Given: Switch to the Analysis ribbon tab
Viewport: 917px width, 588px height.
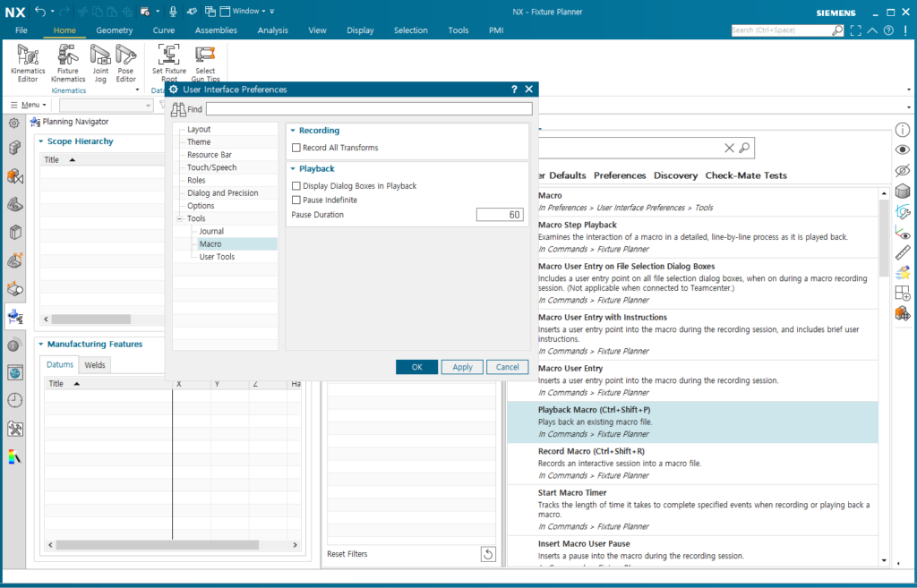Looking at the screenshot, I should point(272,30).
